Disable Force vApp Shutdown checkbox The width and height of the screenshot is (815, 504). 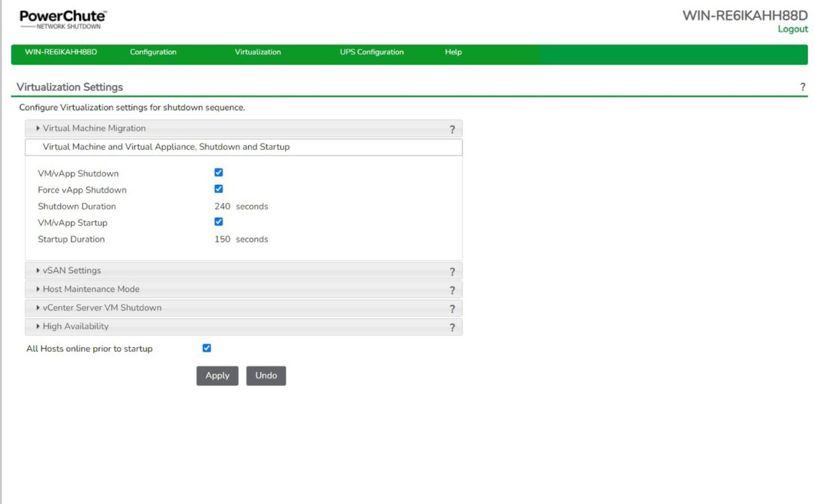coord(219,189)
